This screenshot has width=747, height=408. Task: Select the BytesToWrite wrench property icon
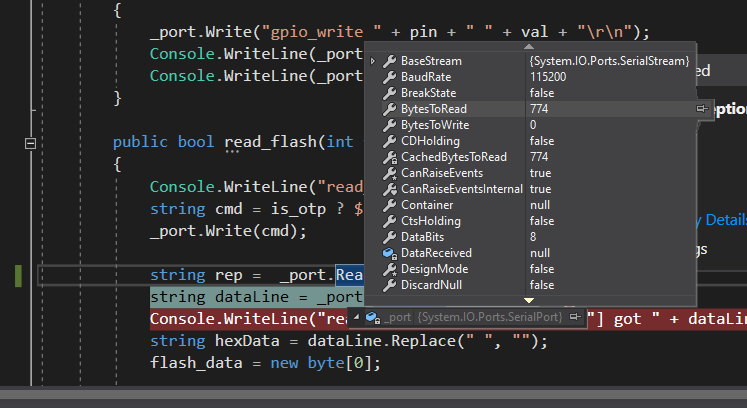tap(390, 125)
